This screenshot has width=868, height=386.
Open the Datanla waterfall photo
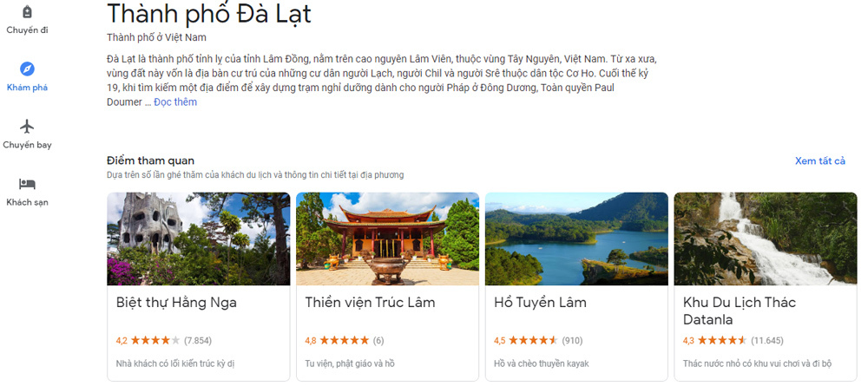766,239
